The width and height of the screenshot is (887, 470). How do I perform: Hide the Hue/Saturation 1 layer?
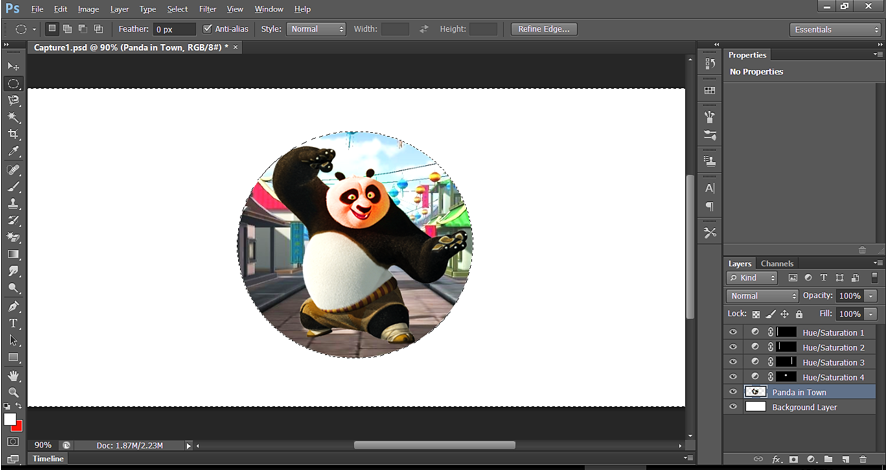[733, 333]
